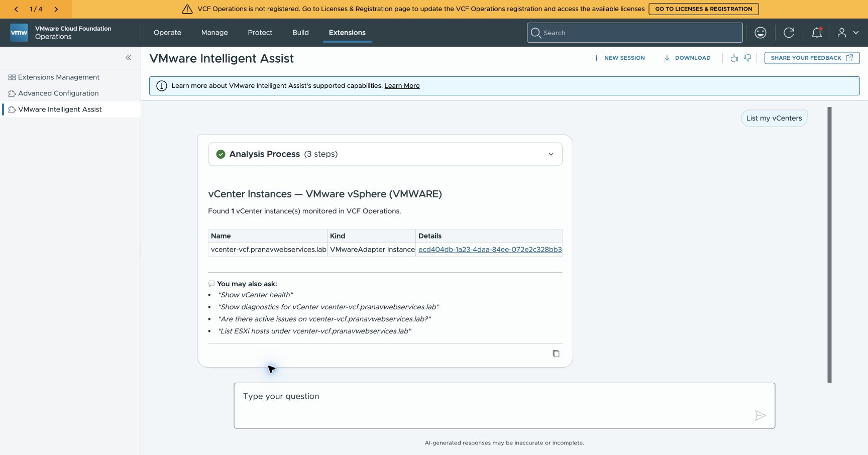
Task: Open the ecd404db vCenter details link
Action: click(490, 250)
